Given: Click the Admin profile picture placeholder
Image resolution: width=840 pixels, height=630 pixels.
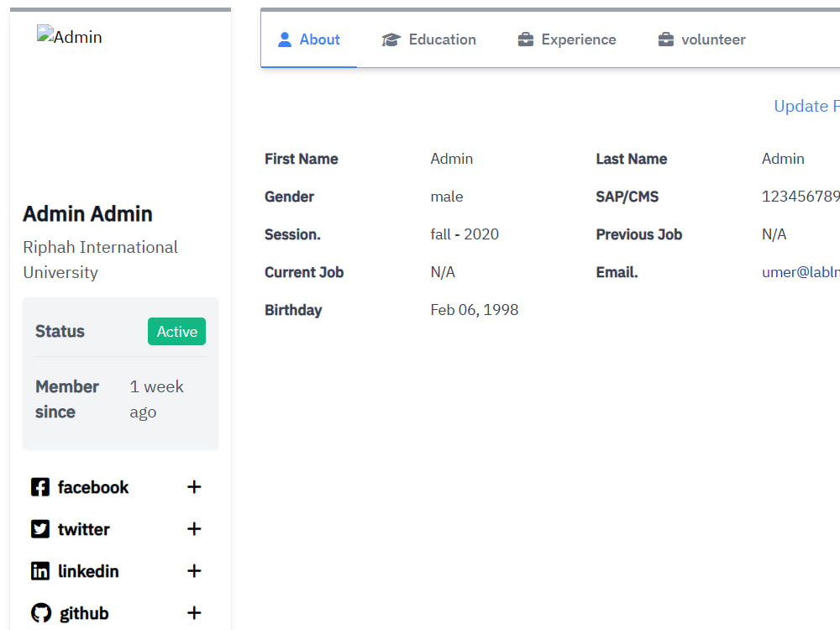Looking at the screenshot, I should [69, 36].
